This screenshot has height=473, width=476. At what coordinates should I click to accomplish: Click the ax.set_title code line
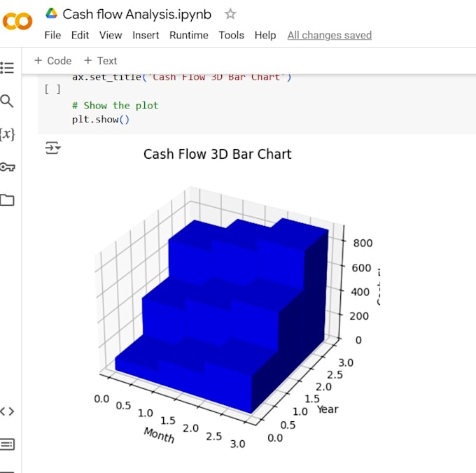(x=181, y=77)
